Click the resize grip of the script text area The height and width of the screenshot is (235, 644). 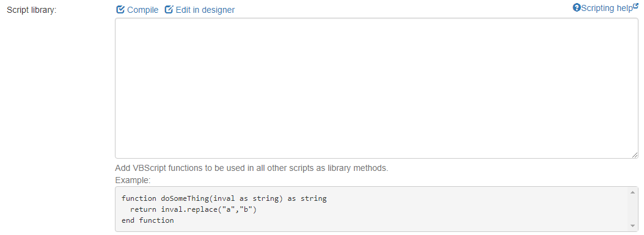point(635,154)
